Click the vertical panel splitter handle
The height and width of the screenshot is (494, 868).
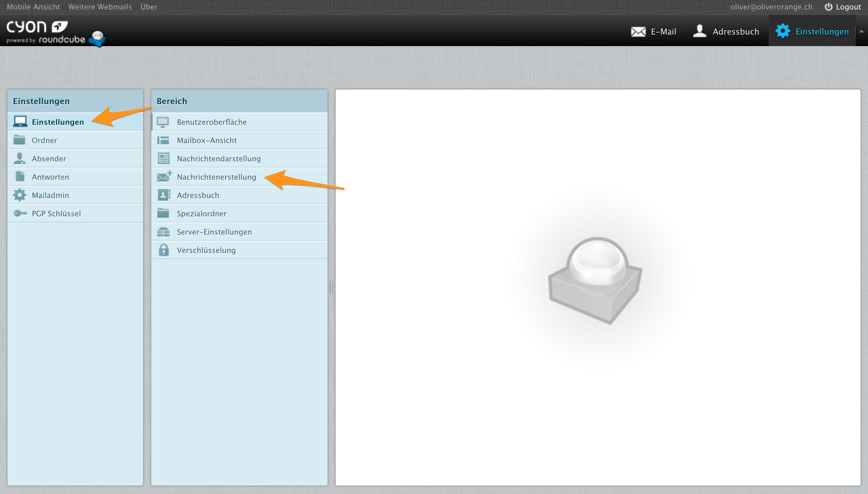click(331, 288)
